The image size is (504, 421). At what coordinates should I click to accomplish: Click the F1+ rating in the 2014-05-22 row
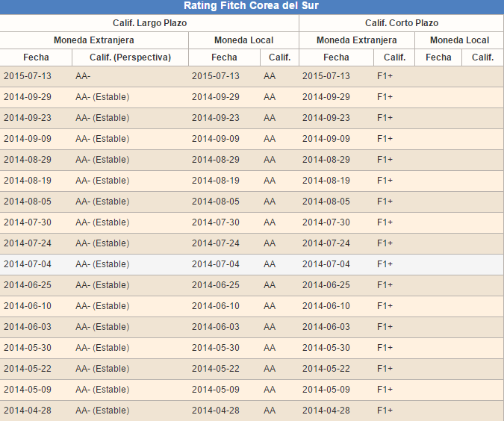click(385, 369)
